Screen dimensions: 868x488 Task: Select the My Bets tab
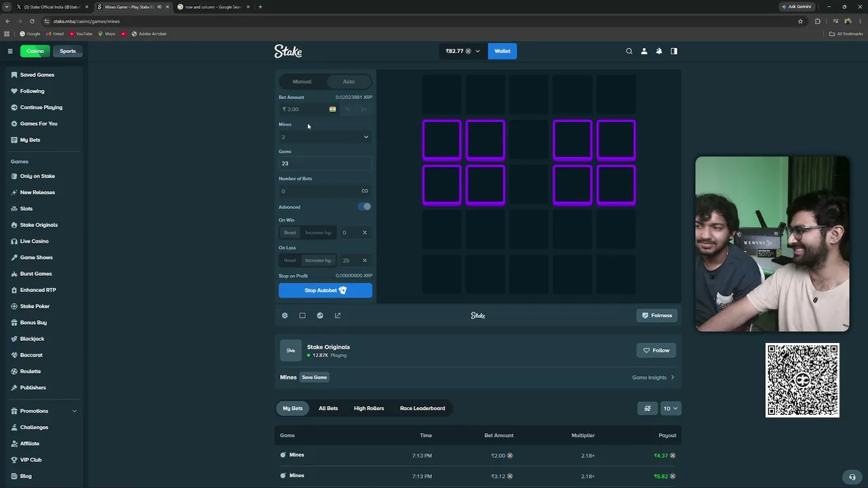tap(293, 408)
